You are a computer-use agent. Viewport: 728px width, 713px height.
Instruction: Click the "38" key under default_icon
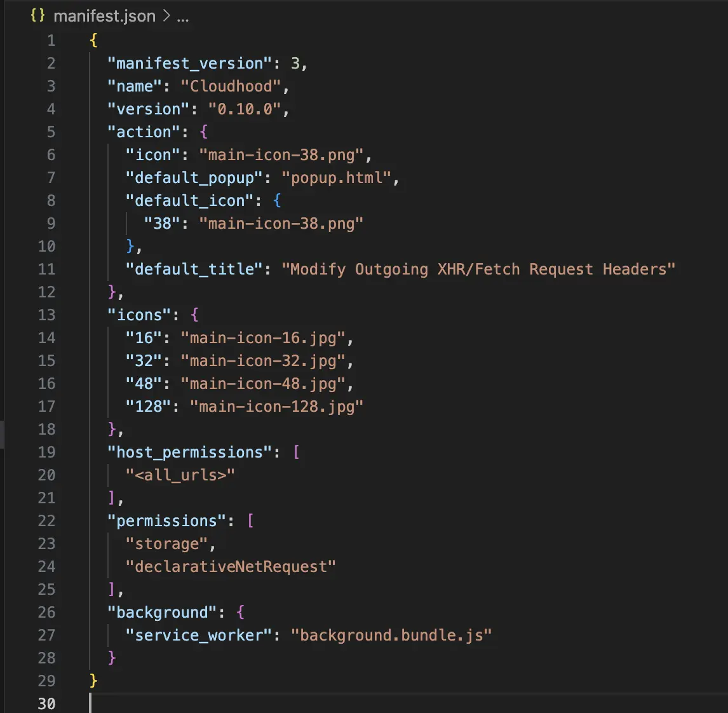tap(162, 224)
